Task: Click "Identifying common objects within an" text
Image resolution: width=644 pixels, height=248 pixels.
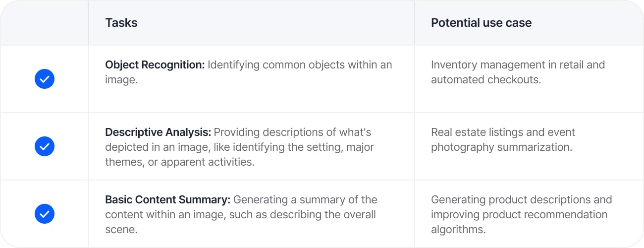Action: [300, 65]
